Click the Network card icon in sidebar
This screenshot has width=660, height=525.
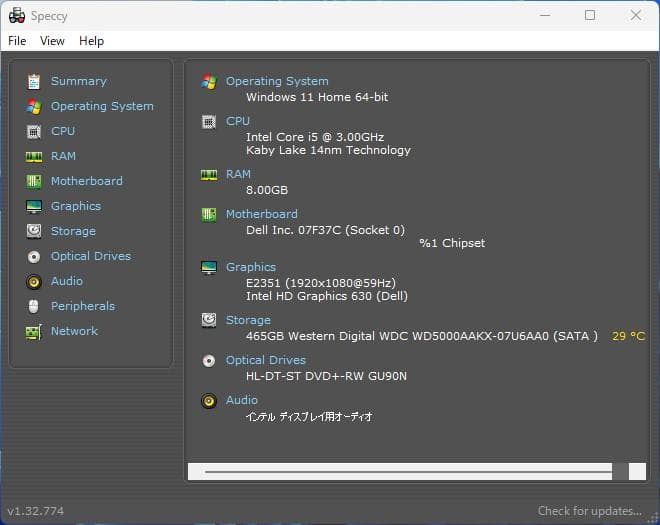pos(34,332)
